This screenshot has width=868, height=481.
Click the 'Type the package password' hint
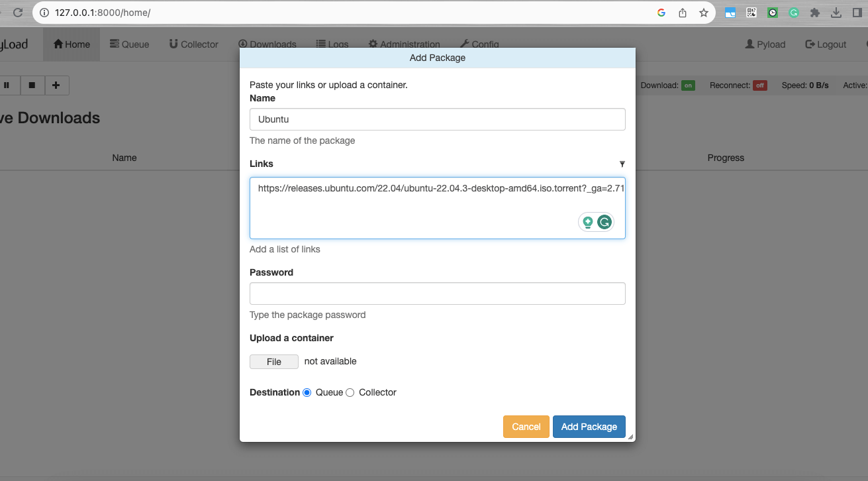[x=307, y=315]
